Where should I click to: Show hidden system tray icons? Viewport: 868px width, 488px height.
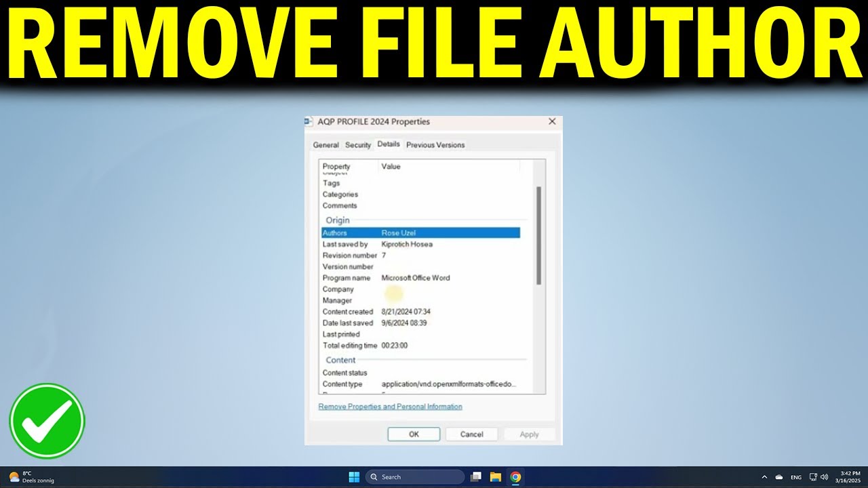764,477
